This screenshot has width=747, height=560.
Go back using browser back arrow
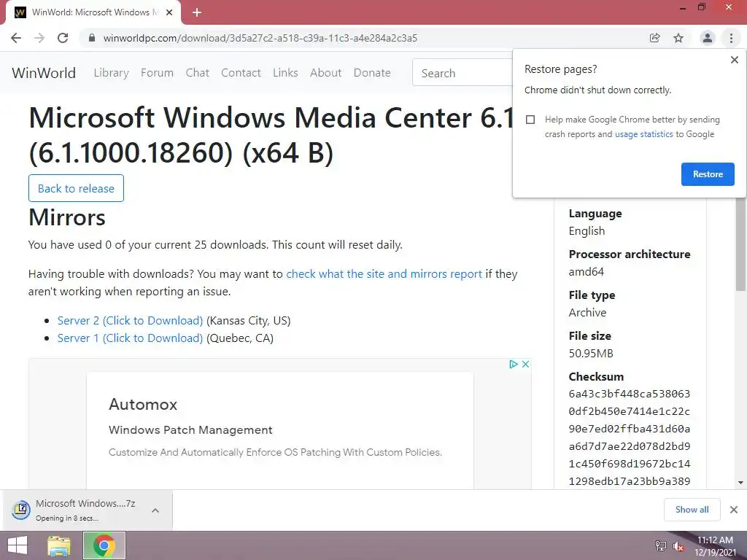[16, 38]
